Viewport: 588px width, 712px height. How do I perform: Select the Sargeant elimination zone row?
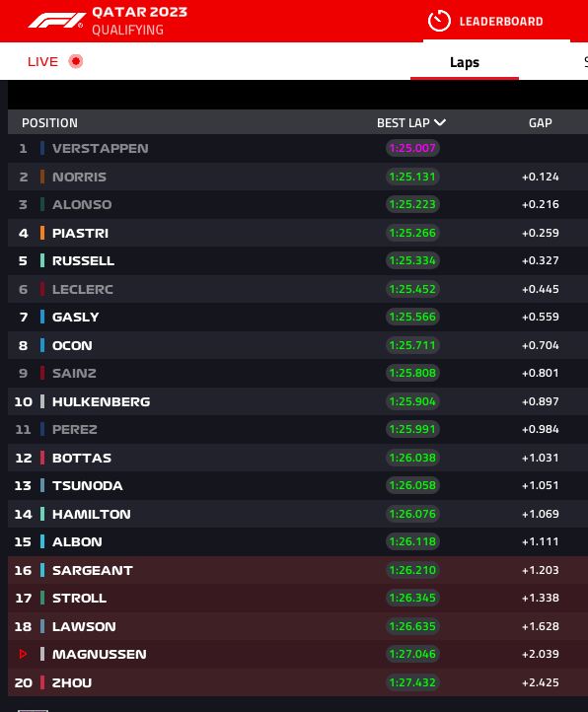coord(298,570)
